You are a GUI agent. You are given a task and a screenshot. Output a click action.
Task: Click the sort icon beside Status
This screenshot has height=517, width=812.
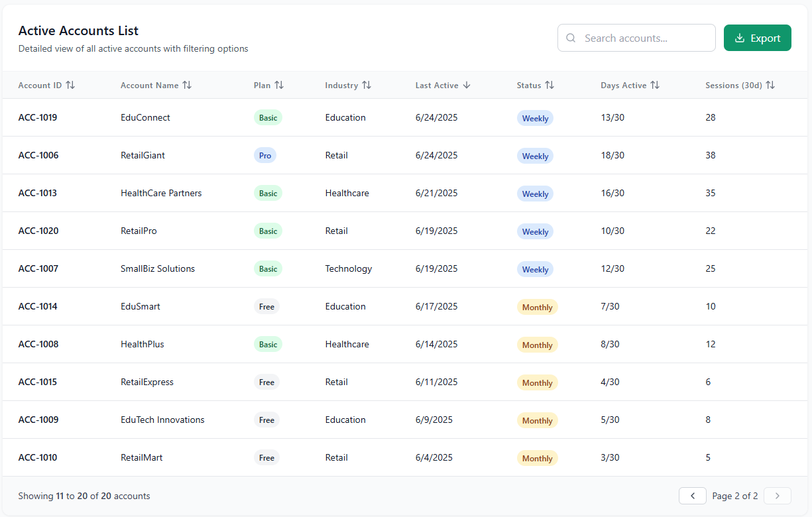(x=550, y=86)
